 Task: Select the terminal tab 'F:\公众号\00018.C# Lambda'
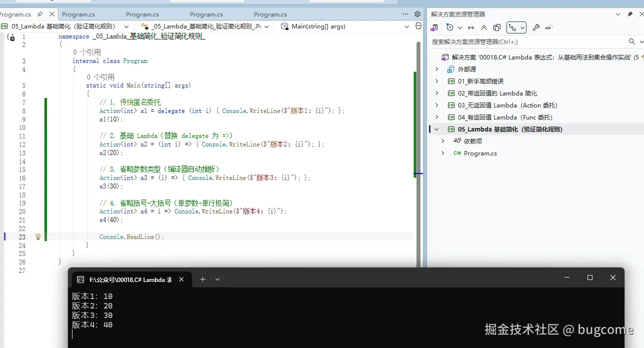pyautogui.click(x=131, y=279)
